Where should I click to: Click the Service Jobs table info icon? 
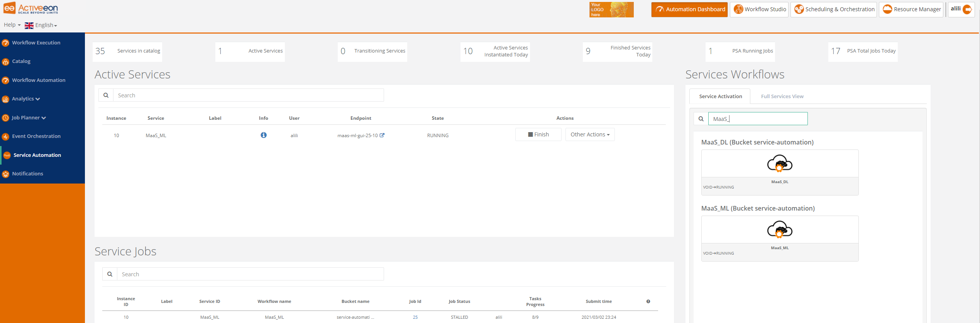[x=648, y=301]
